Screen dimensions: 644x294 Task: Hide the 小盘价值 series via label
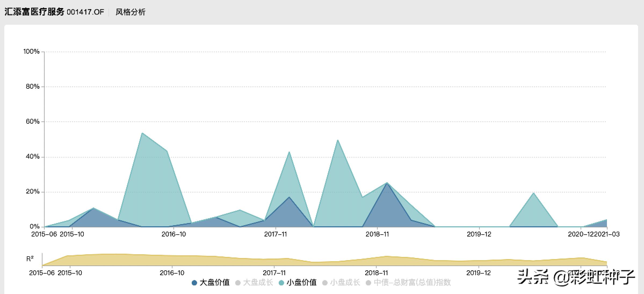point(301,282)
